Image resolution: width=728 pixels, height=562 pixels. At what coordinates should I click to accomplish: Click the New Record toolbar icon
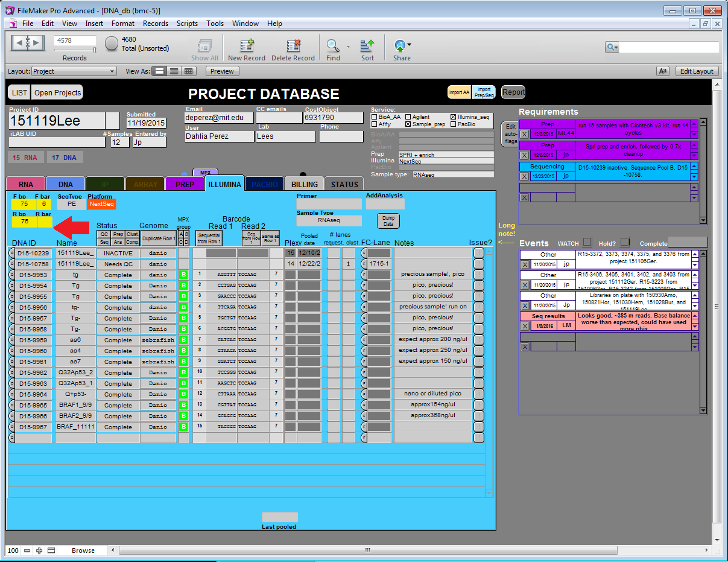247,46
